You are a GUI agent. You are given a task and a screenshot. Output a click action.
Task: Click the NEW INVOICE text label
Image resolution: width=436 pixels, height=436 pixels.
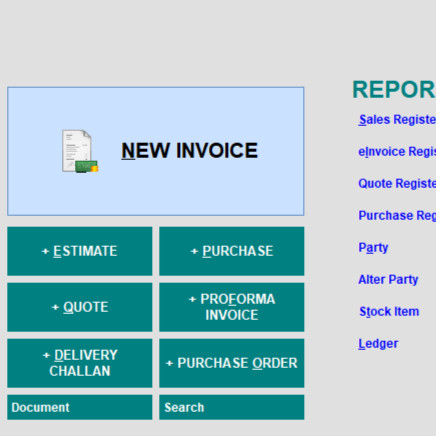tap(189, 151)
